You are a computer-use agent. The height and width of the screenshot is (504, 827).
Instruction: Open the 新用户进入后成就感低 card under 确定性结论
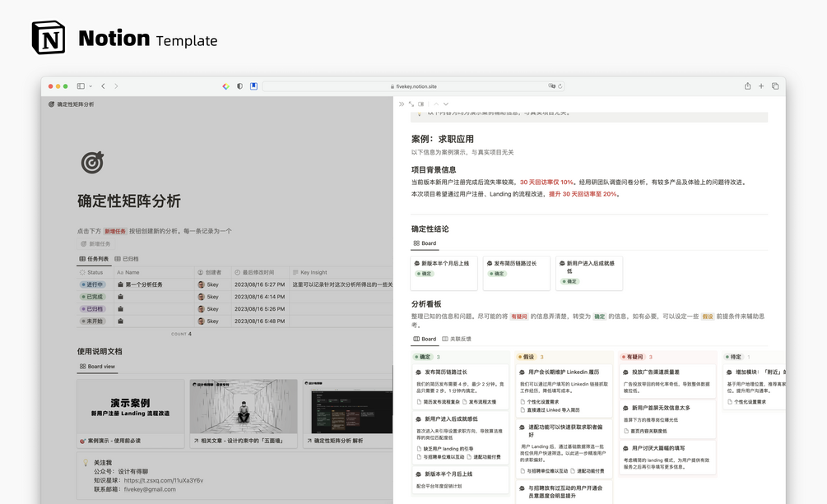tap(589, 273)
